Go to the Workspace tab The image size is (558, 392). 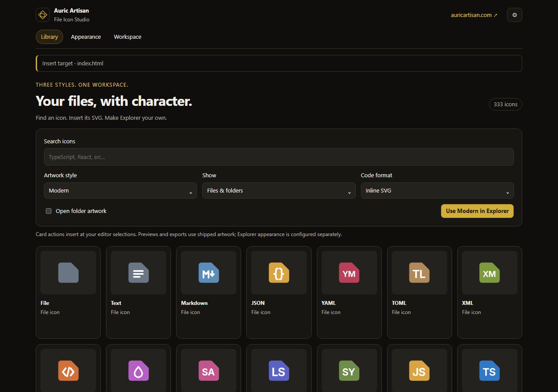pos(128,37)
